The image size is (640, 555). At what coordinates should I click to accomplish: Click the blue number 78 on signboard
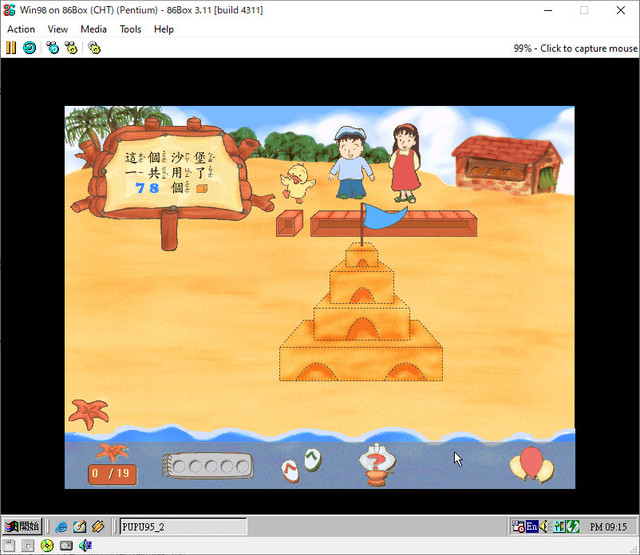pyautogui.click(x=147, y=188)
